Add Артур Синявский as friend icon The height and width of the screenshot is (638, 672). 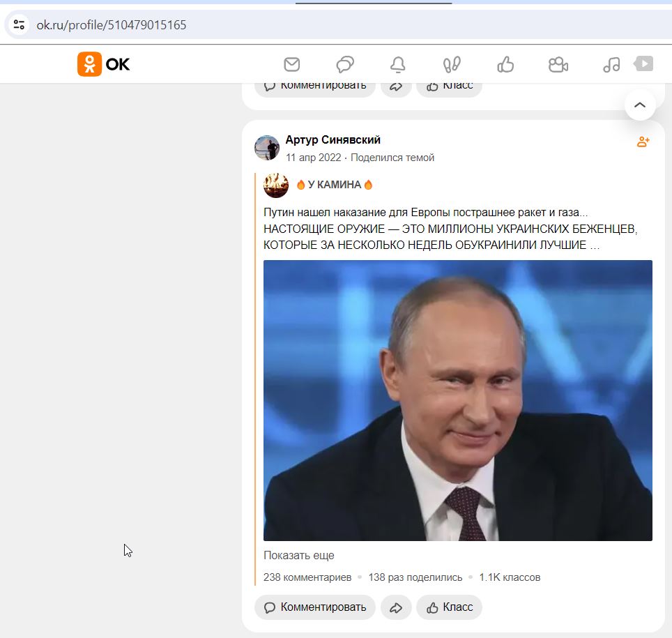click(x=643, y=142)
